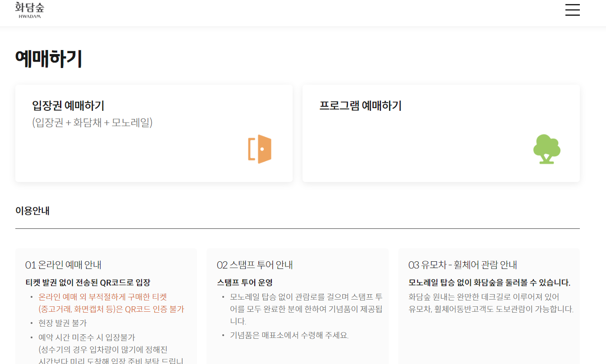This screenshot has height=364, width=606.
Task: Open the 프로그램 예매하기 card title
Action: [360, 106]
